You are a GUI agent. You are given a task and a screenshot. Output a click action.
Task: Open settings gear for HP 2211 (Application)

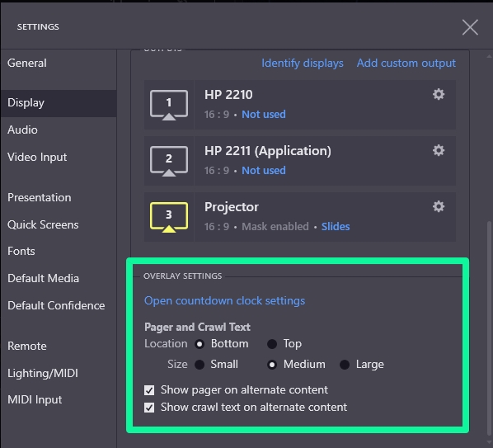point(439,150)
